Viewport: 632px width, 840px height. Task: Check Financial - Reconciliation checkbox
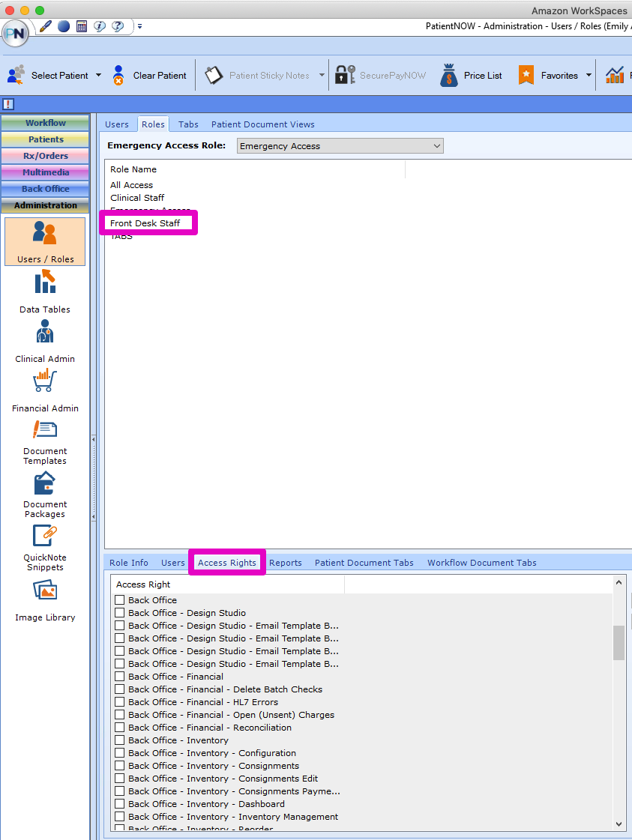119,728
